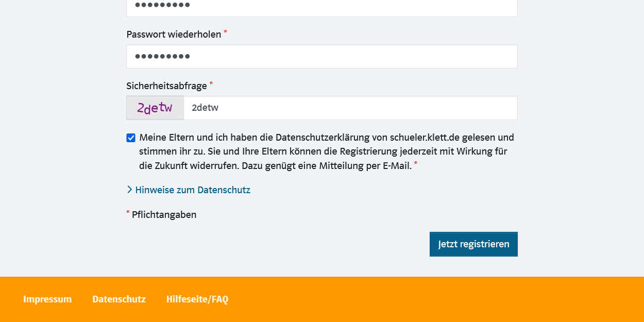The width and height of the screenshot is (644, 322).
Task: Click the consent text 'Meine Eltern und ich haben...'
Action: [327, 151]
